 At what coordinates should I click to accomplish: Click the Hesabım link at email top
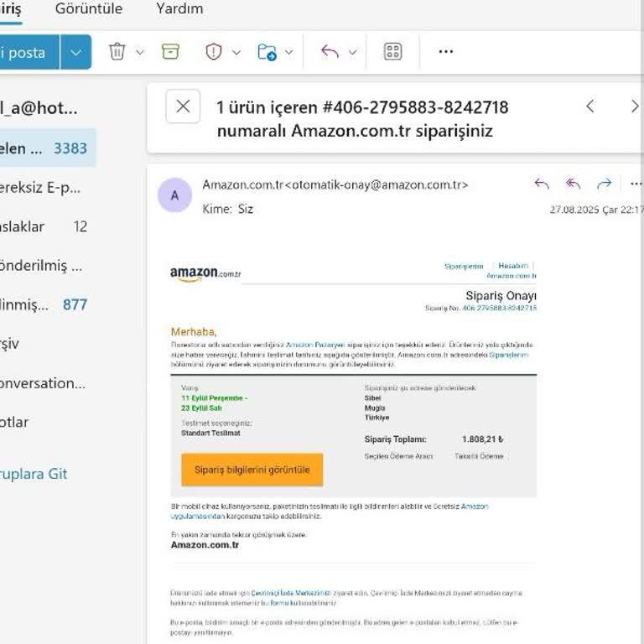(x=513, y=266)
